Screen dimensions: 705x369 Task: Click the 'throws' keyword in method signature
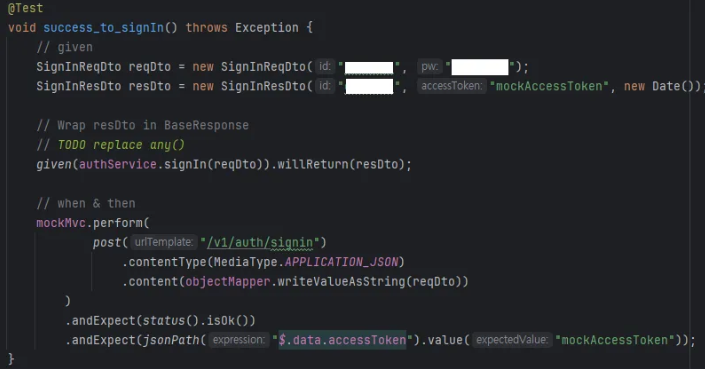click(206, 28)
